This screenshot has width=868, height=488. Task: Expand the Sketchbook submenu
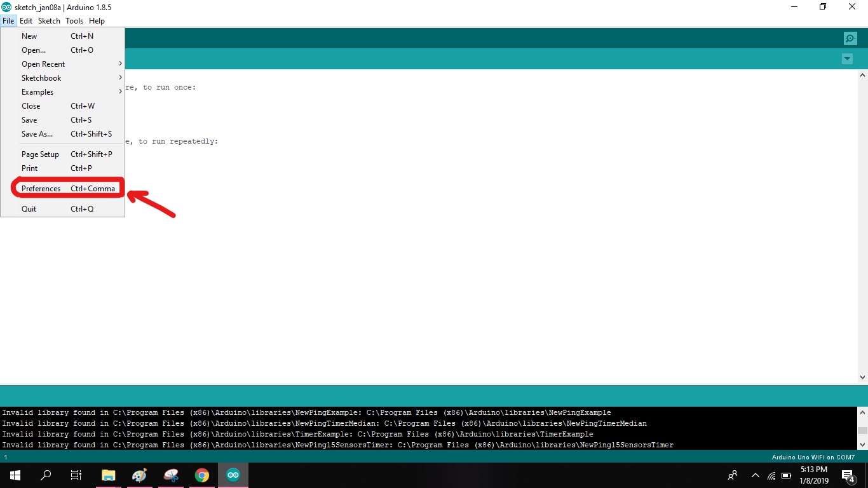62,78
